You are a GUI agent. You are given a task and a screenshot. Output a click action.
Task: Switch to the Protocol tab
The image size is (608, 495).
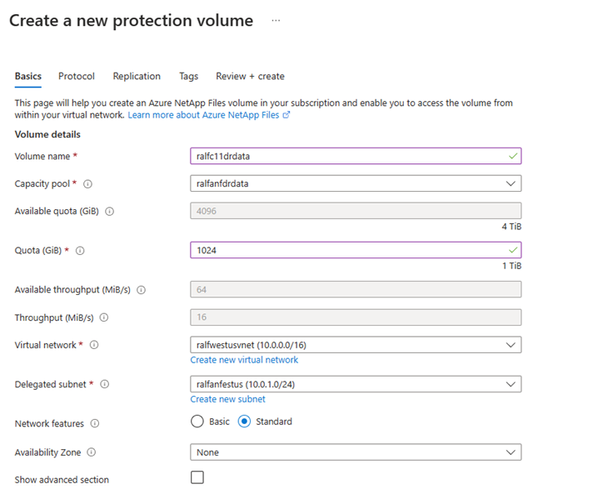pos(76,76)
